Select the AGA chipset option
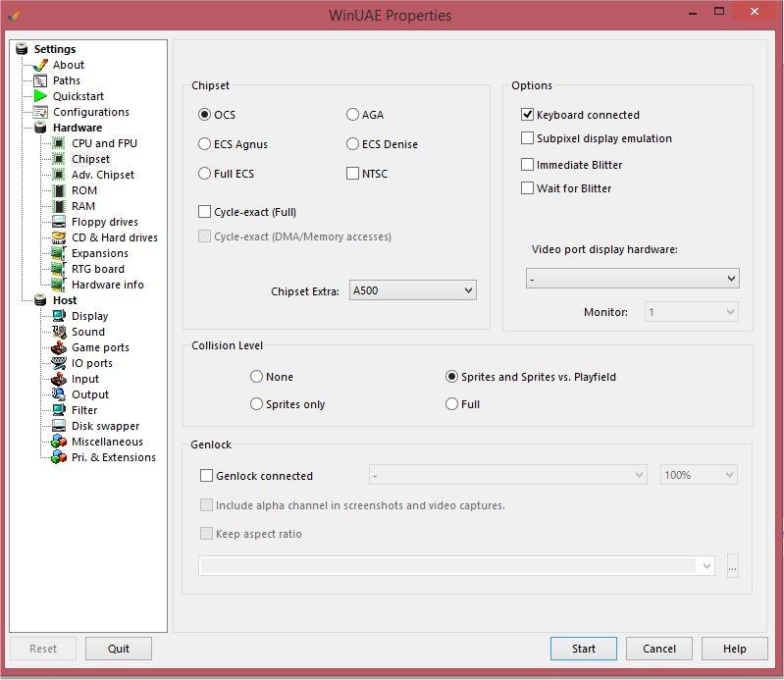Screen dimensions: 784x680 (x=352, y=115)
